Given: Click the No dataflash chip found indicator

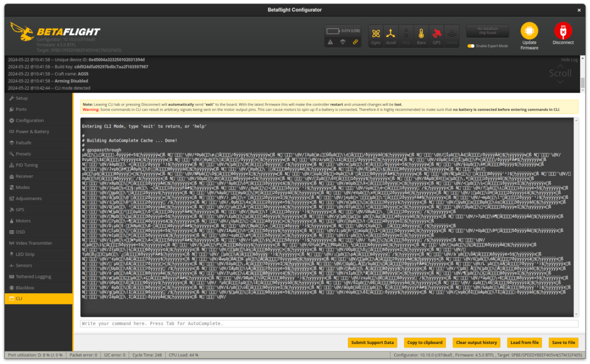Looking at the screenshot, I should tap(487, 31).
